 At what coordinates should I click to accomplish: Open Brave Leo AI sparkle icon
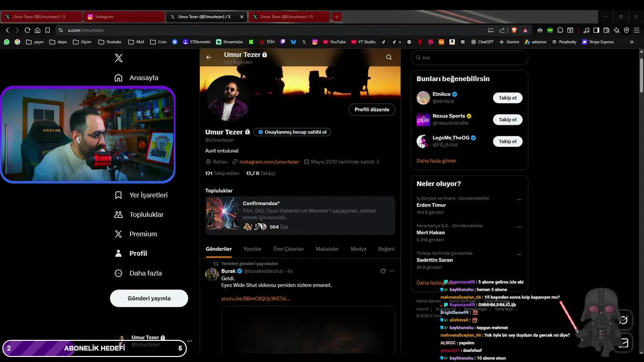(616, 30)
